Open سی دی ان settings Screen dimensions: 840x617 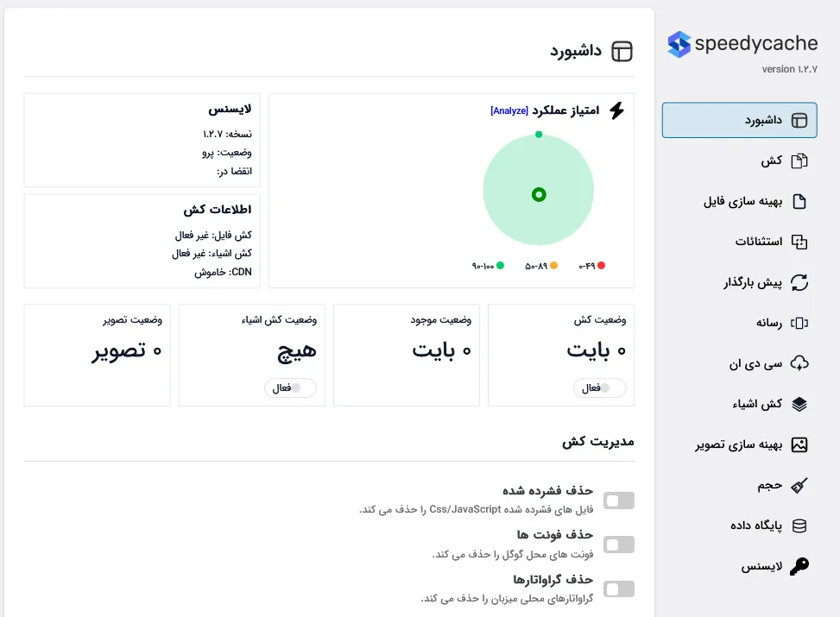739,363
